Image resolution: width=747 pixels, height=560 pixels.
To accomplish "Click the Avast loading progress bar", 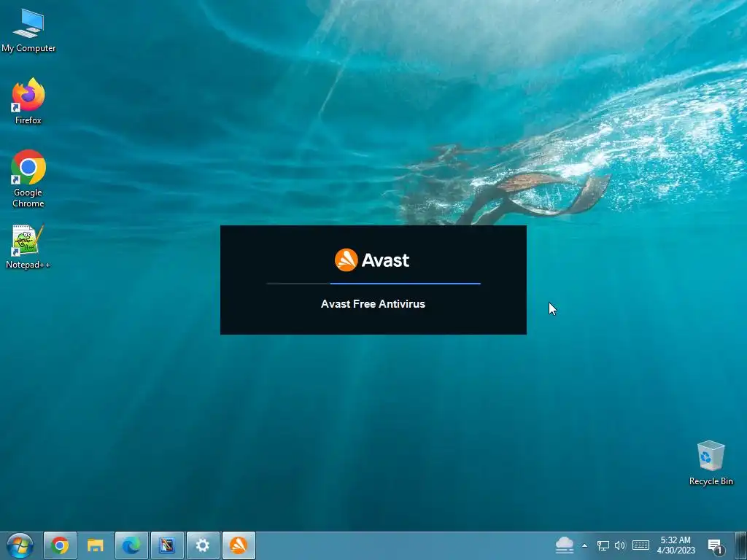I will (373, 284).
